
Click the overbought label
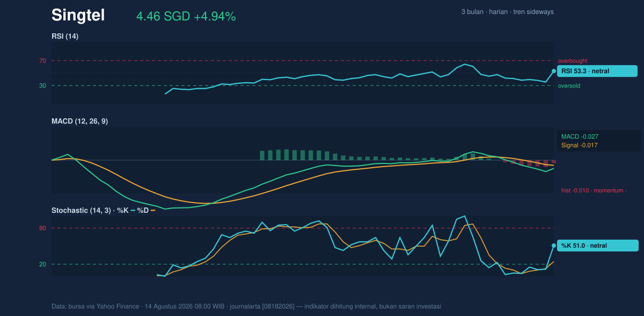click(573, 61)
